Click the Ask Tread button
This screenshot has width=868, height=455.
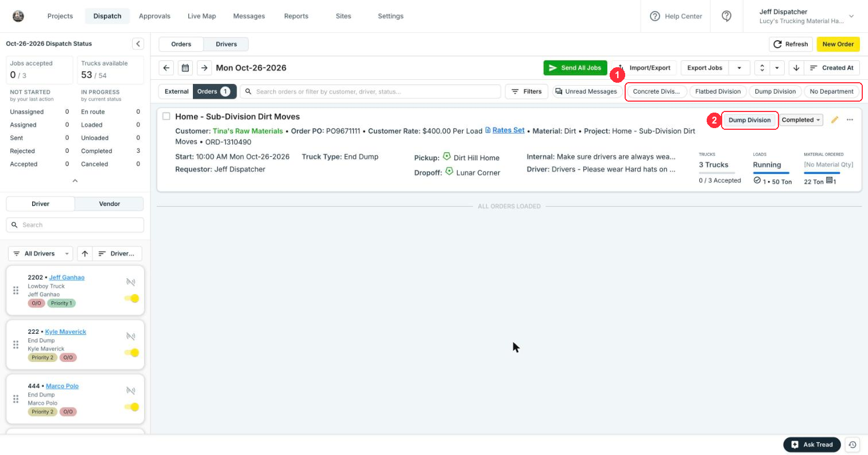click(812, 445)
